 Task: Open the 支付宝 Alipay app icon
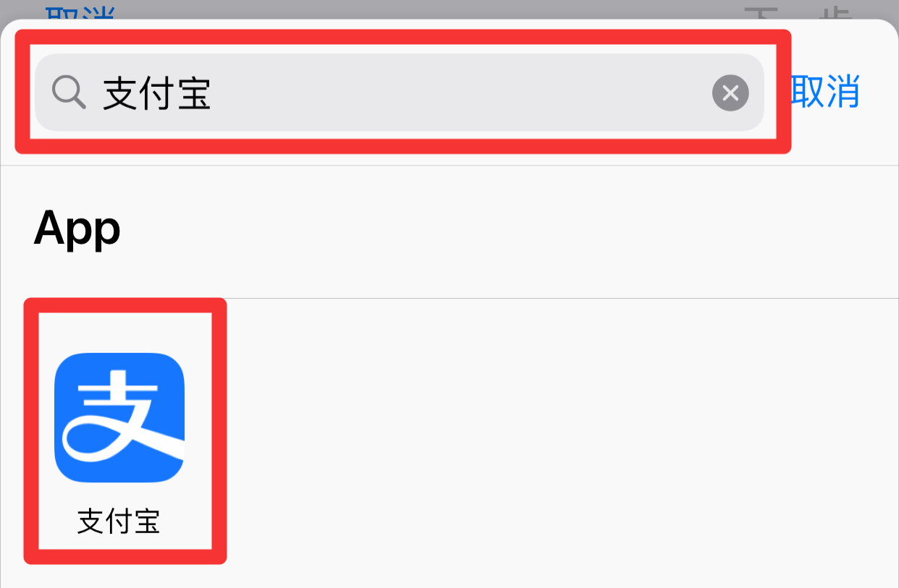coord(119,417)
